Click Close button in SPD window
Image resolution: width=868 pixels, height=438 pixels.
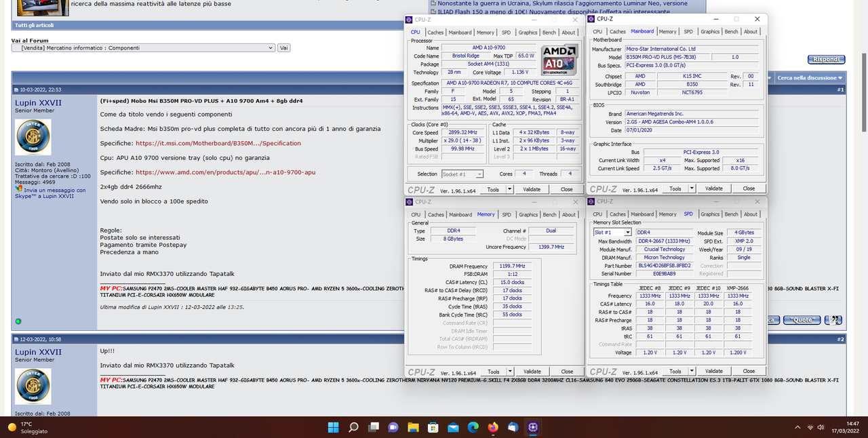pyautogui.click(x=749, y=371)
